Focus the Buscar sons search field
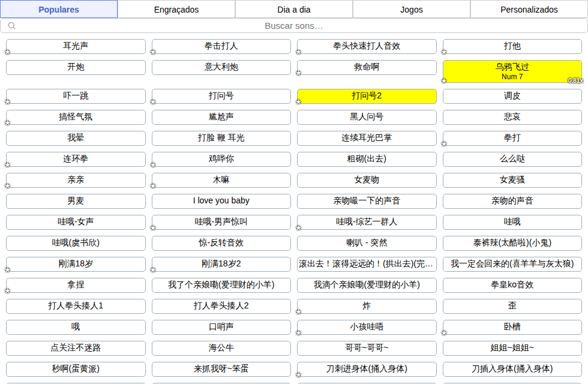Viewport: 588px width, 384px height. click(x=294, y=26)
